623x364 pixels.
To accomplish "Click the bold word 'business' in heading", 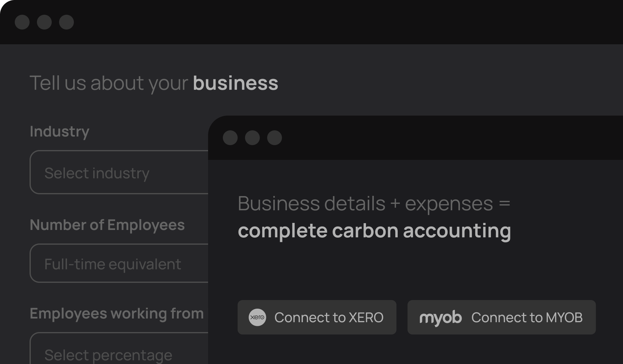I will pyautogui.click(x=235, y=83).
